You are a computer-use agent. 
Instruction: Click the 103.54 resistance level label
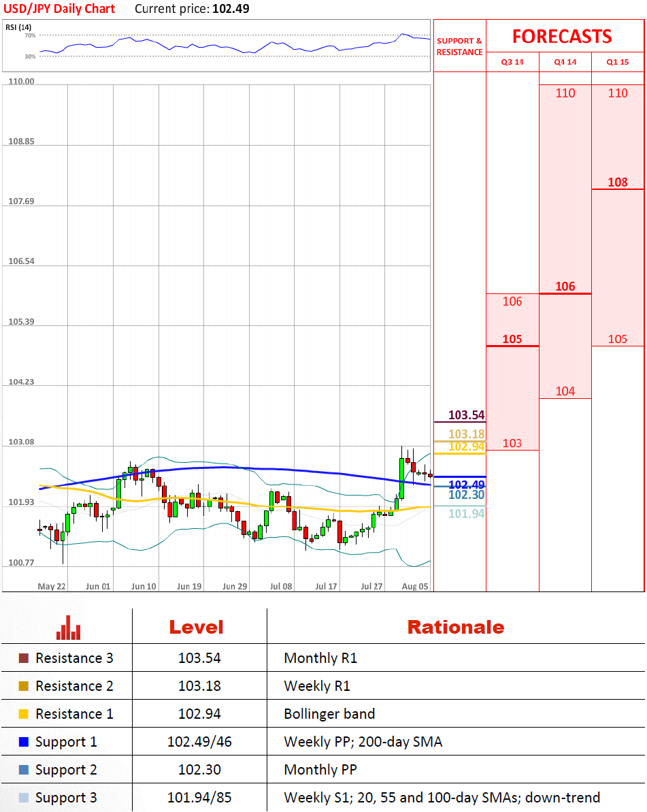click(466, 415)
